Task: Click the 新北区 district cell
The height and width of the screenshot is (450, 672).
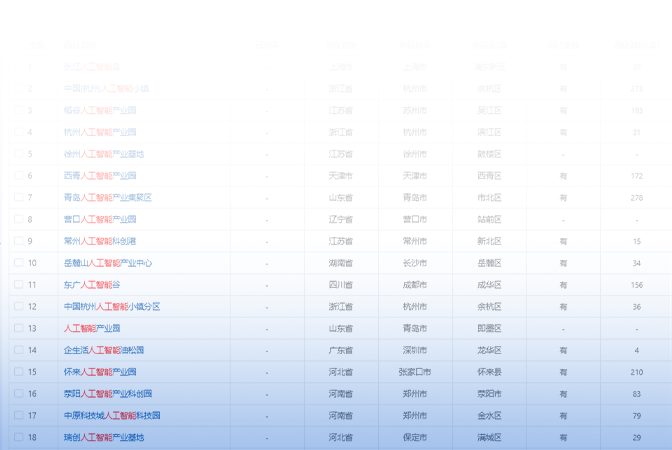Action: 489,241
